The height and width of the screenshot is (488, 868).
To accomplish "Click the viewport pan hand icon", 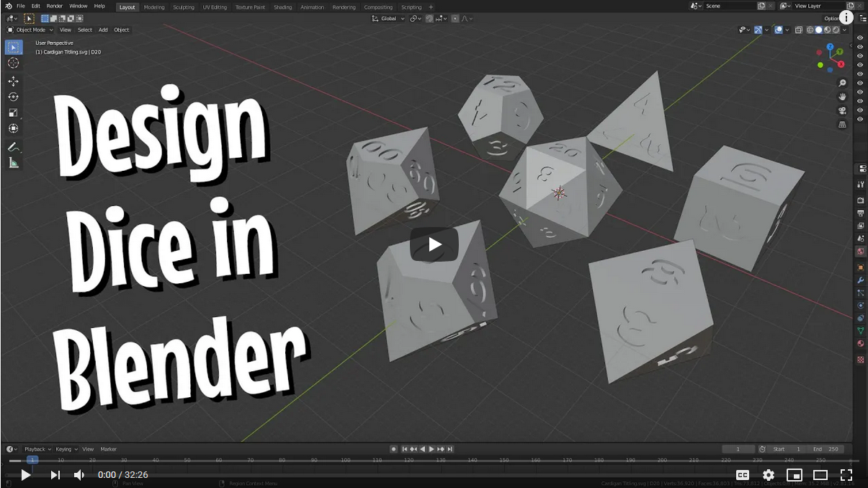I will pyautogui.click(x=842, y=97).
